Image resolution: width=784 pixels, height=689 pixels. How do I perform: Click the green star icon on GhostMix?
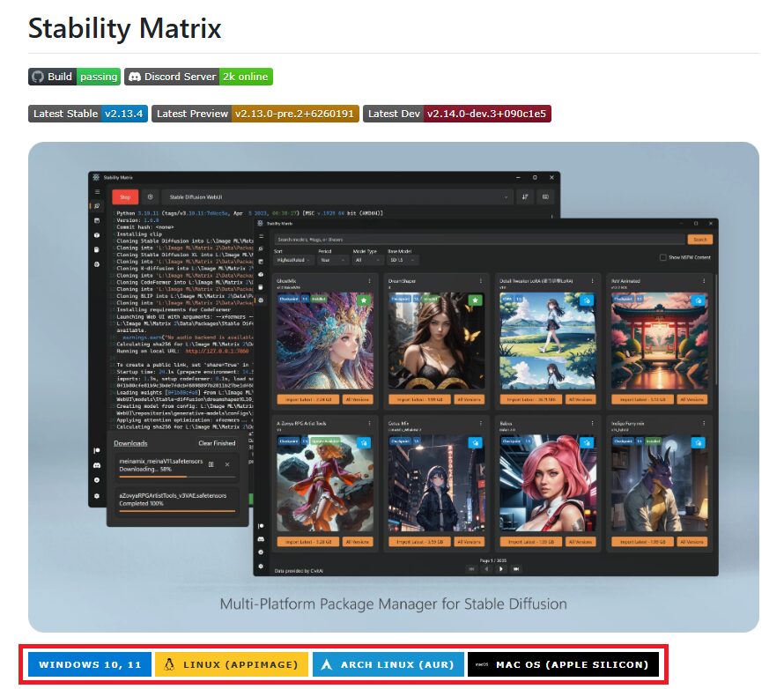[364, 300]
